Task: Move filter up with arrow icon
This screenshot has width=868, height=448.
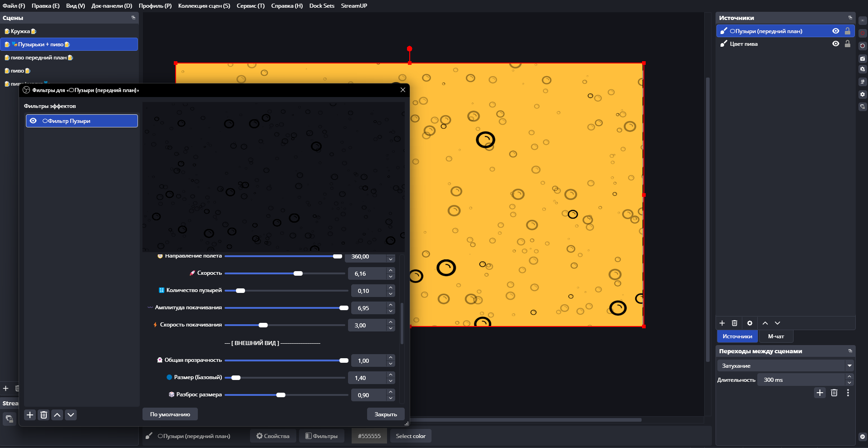Action: click(57, 415)
